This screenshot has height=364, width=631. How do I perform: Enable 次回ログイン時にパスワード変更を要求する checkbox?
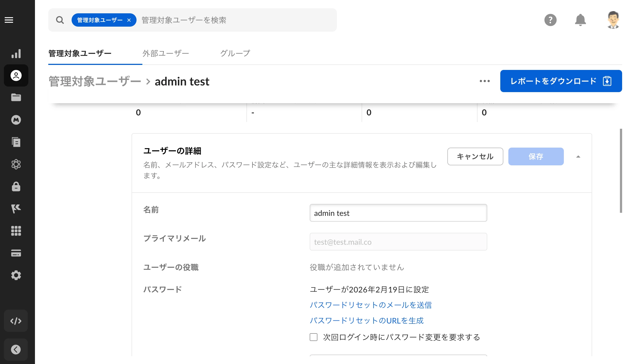[314, 337]
